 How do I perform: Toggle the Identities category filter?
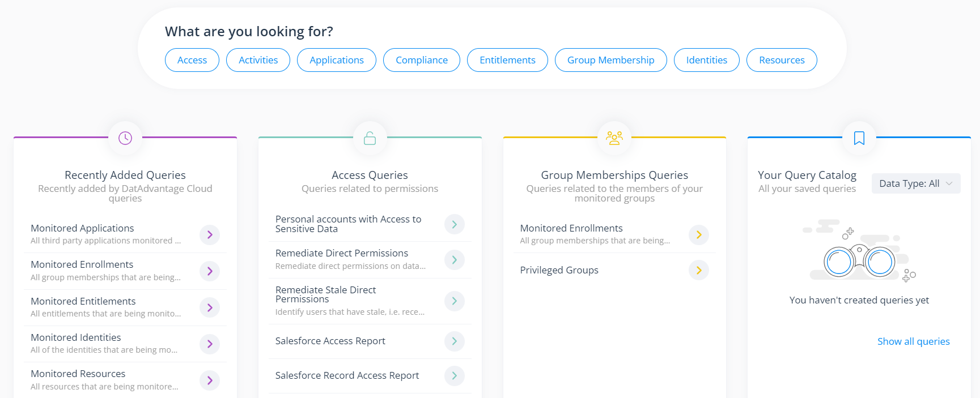[706, 60]
